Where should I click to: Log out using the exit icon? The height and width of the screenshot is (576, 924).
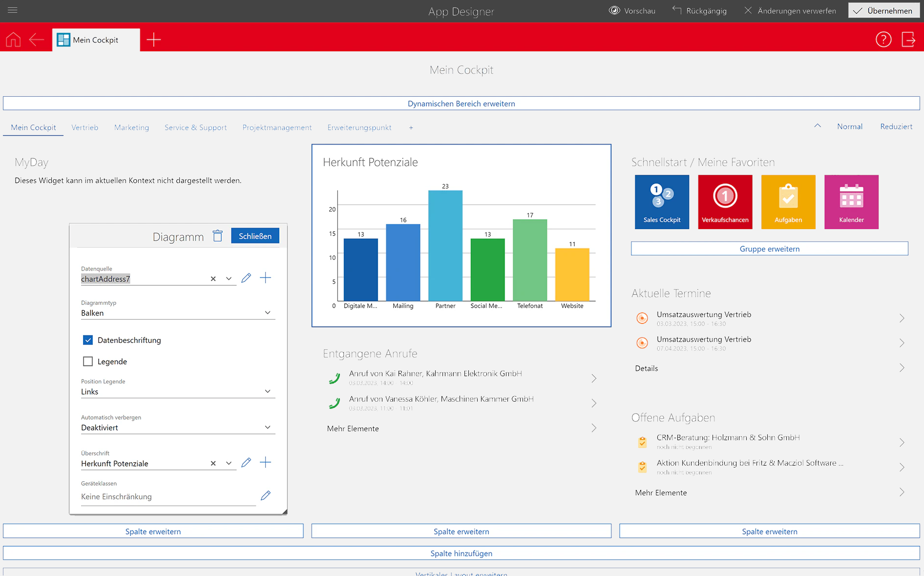[x=908, y=39]
